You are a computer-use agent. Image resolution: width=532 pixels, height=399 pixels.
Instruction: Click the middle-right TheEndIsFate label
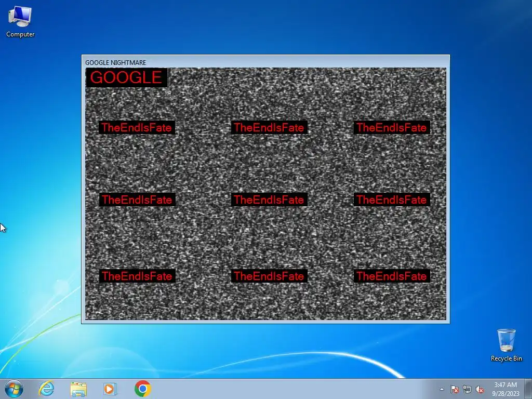coord(392,199)
